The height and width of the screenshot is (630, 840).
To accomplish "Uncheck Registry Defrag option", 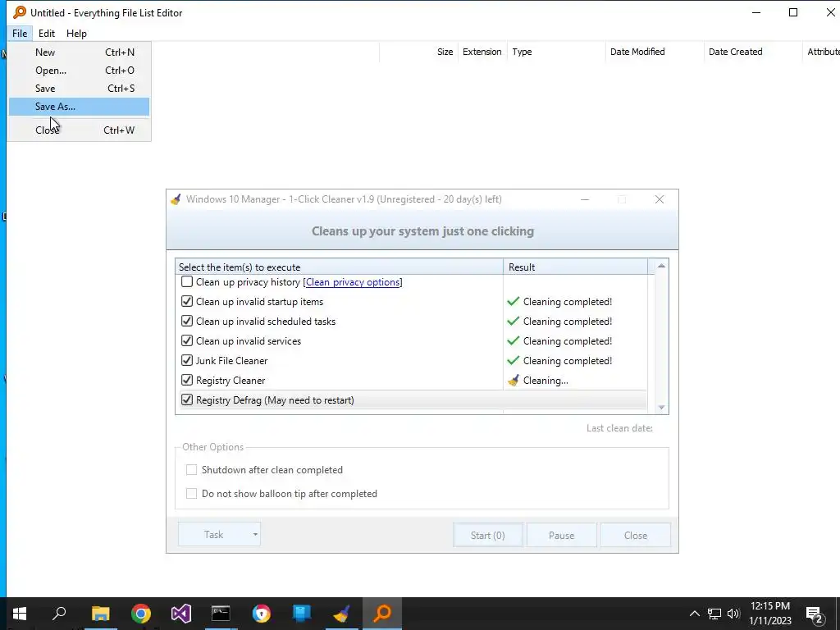I will tap(187, 400).
